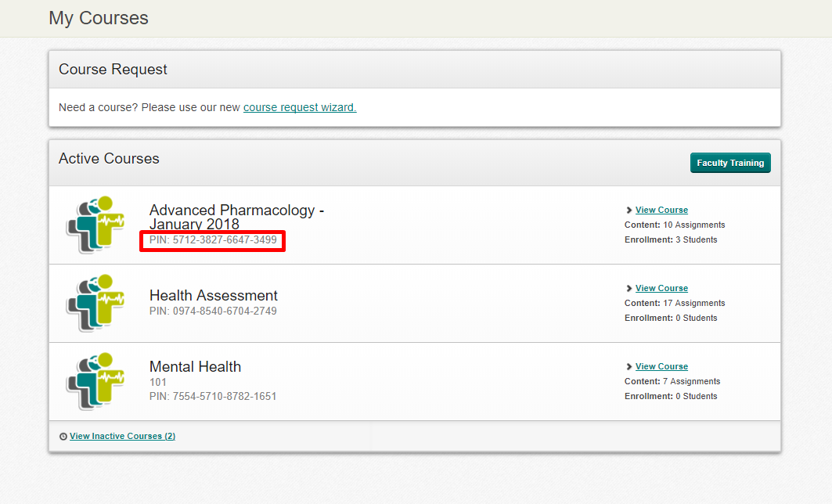Viewport: 832px width, 504px height.
Task: Open View Course for Mental Health
Action: (661, 366)
